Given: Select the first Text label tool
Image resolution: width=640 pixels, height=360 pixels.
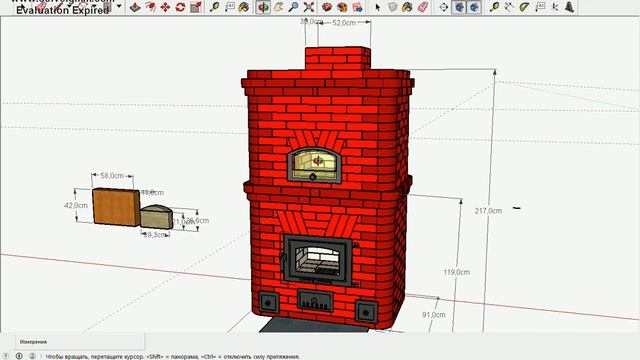Looking at the screenshot, I should [x=229, y=7].
